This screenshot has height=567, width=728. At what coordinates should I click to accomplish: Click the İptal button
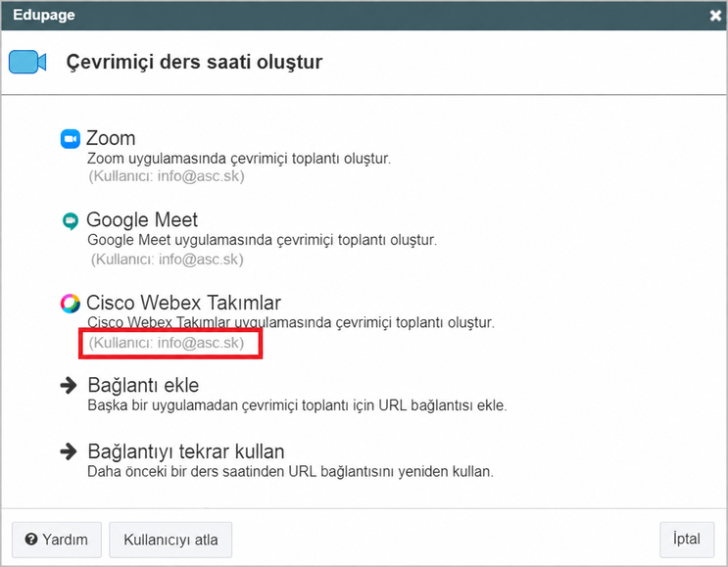[x=687, y=540]
